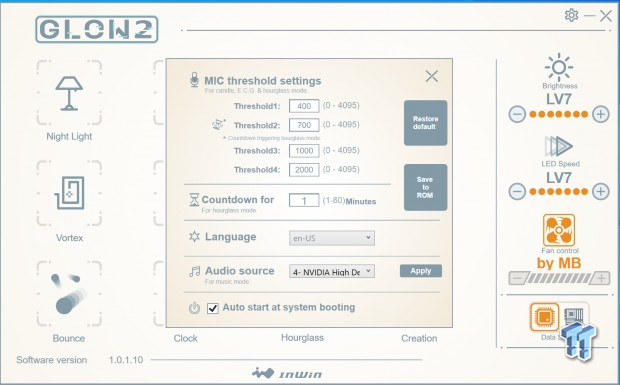Image resolution: width=620 pixels, height=385 pixels.
Task: Edit the Threshold1 value field
Action: 304,106
